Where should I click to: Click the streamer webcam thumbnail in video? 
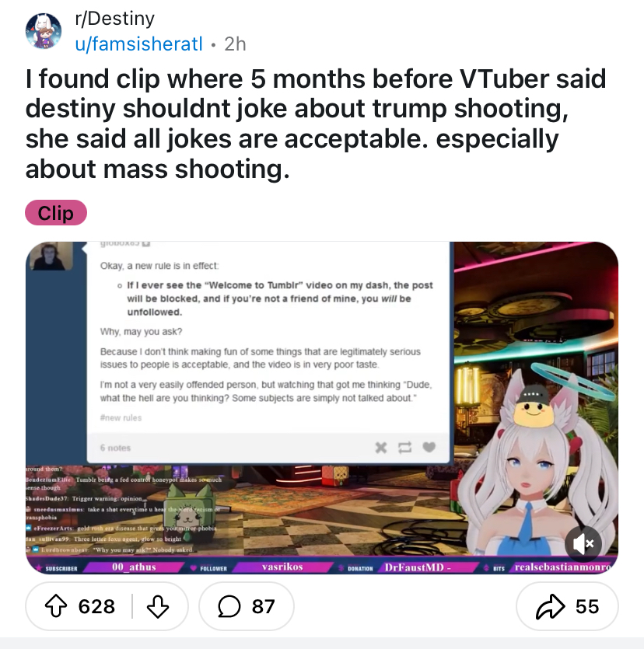pyautogui.click(x=49, y=256)
